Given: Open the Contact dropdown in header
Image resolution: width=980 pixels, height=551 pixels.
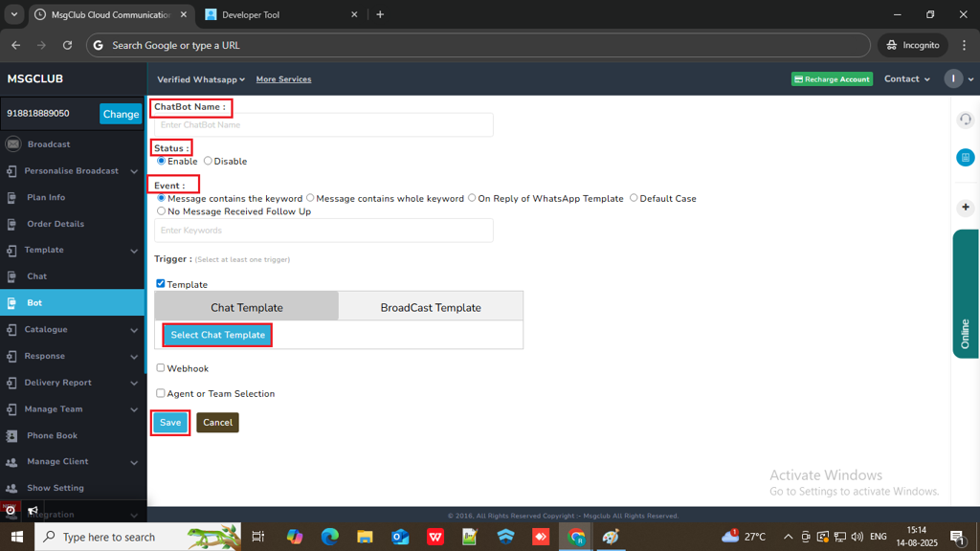Looking at the screenshot, I should (x=907, y=78).
